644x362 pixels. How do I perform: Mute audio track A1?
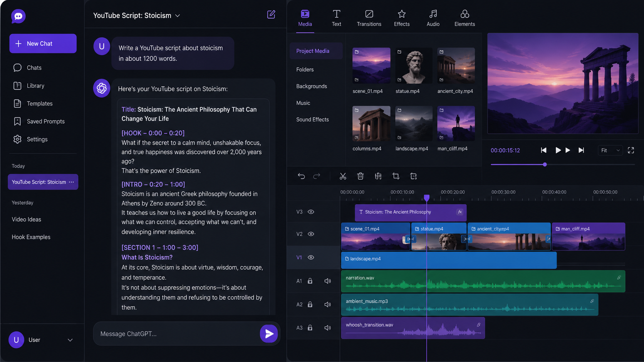pos(328,281)
